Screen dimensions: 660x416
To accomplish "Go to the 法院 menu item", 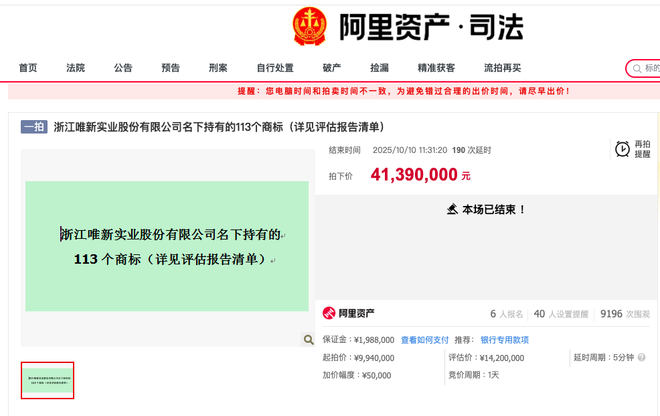I will [x=75, y=68].
